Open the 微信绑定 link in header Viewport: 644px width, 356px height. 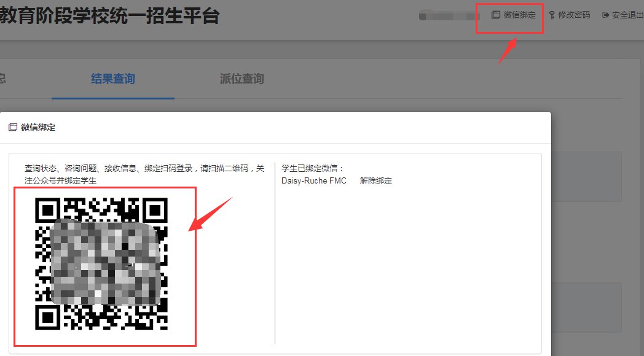click(513, 15)
